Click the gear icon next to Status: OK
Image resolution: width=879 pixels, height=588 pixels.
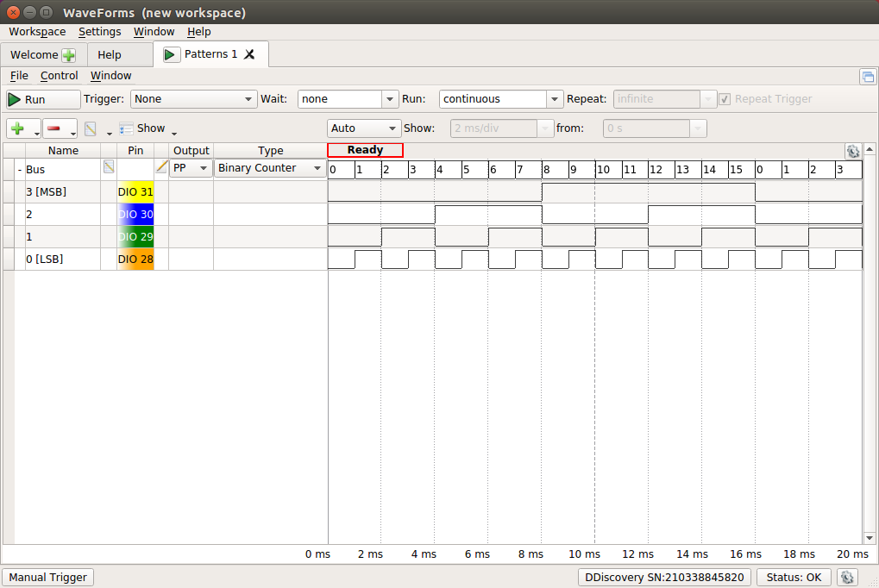[x=848, y=577]
